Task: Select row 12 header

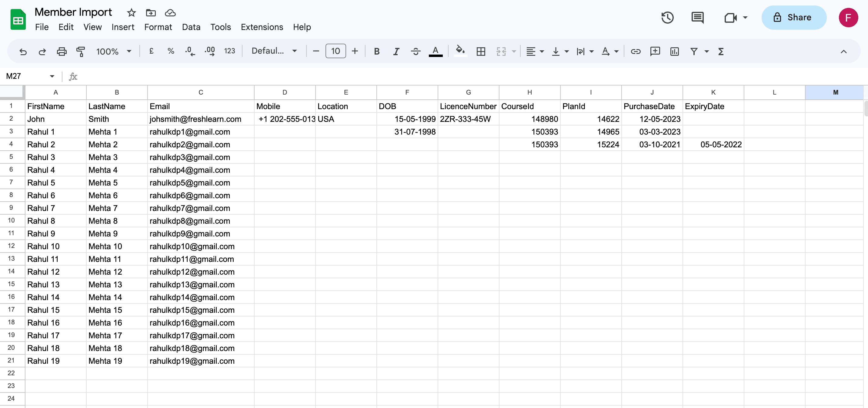Action: [x=12, y=246]
